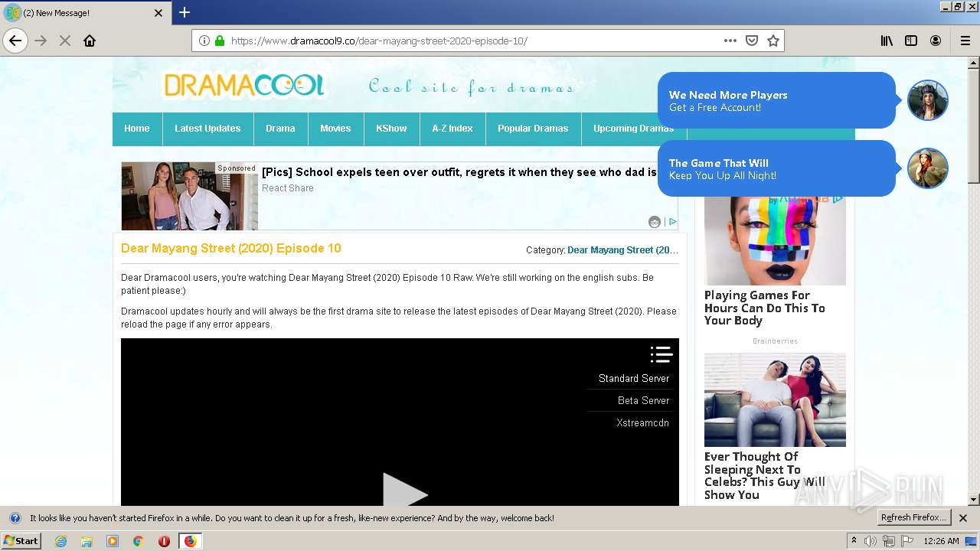Open the Firefox hamburger menu
Image resolution: width=980 pixels, height=551 pixels.
pyautogui.click(x=965, y=41)
